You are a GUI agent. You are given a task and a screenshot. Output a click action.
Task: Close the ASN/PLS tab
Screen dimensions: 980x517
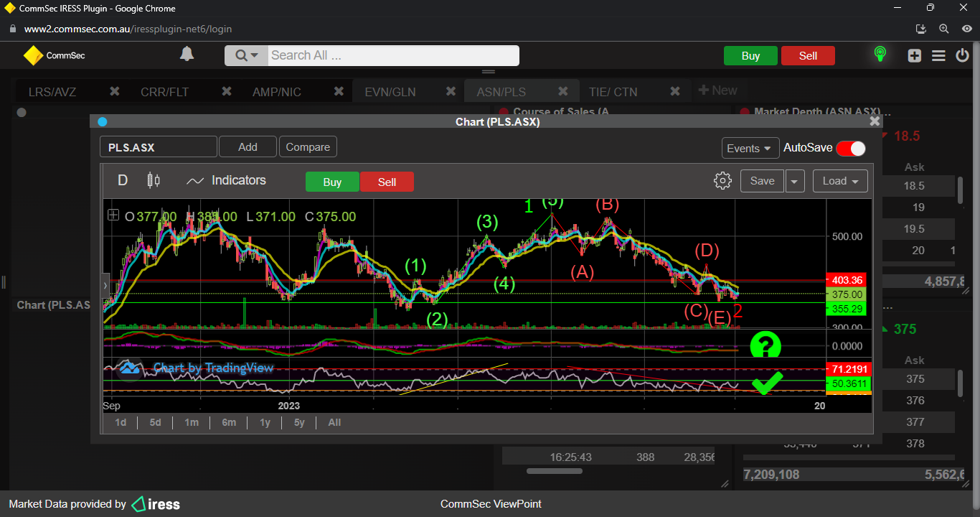click(563, 91)
